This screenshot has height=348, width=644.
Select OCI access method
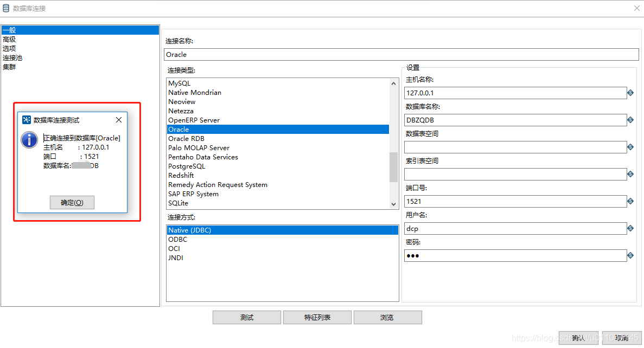point(283,249)
